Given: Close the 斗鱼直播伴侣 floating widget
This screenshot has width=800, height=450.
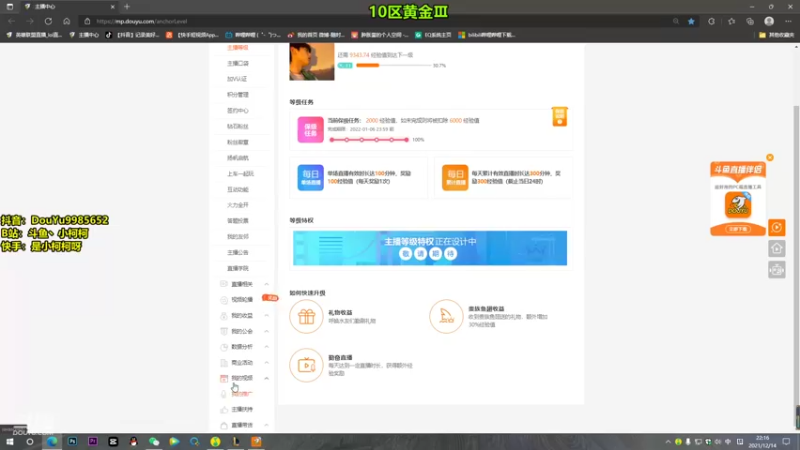Looking at the screenshot, I should pos(769,158).
